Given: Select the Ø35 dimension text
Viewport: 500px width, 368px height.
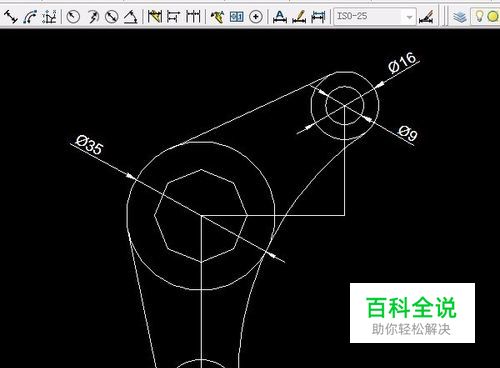Looking at the screenshot, I should click(x=89, y=145).
